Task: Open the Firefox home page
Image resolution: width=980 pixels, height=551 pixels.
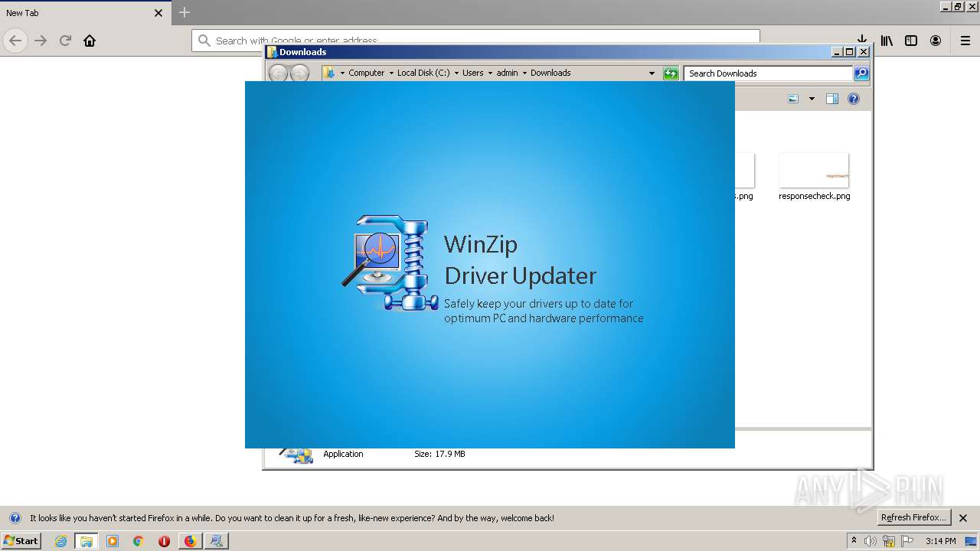Action: coord(90,41)
